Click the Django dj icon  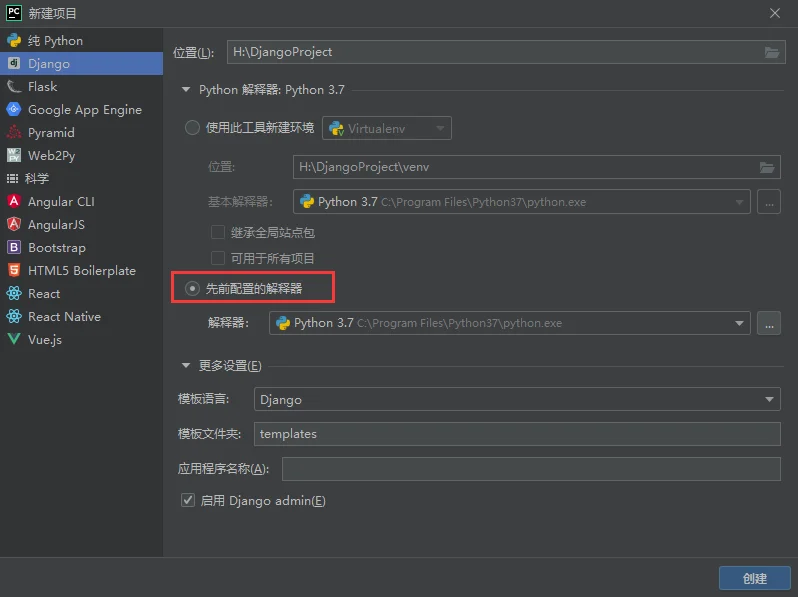pyautogui.click(x=14, y=63)
